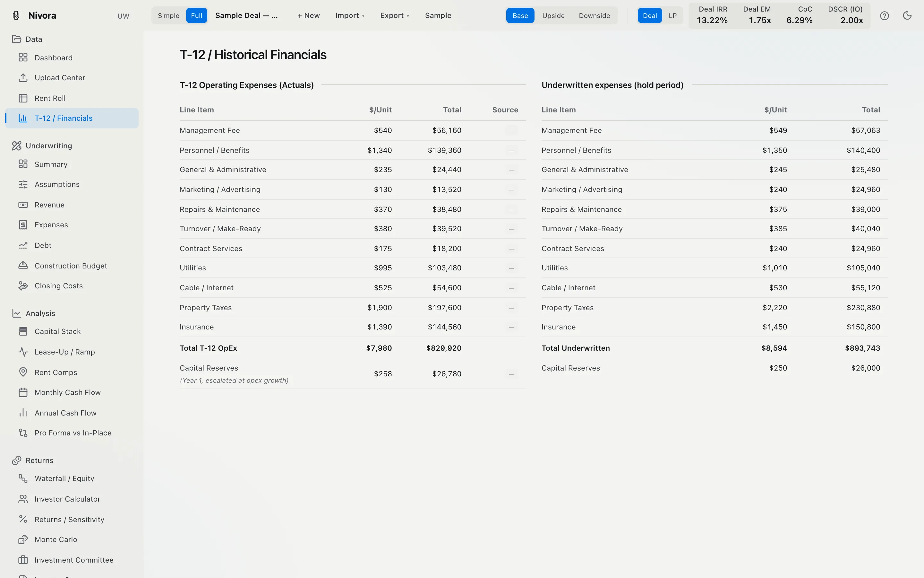Click the Closing Costs handshake icon

click(x=23, y=285)
